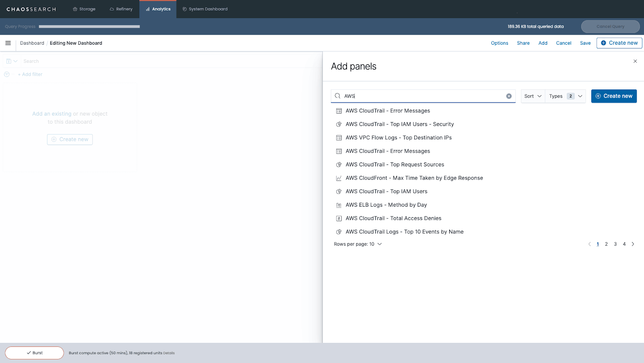Image resolution: width=644 pixels, height=363 pixels.
Task: Click the table icon for VPC Flow Logs panel
Action: click(339, 137)
